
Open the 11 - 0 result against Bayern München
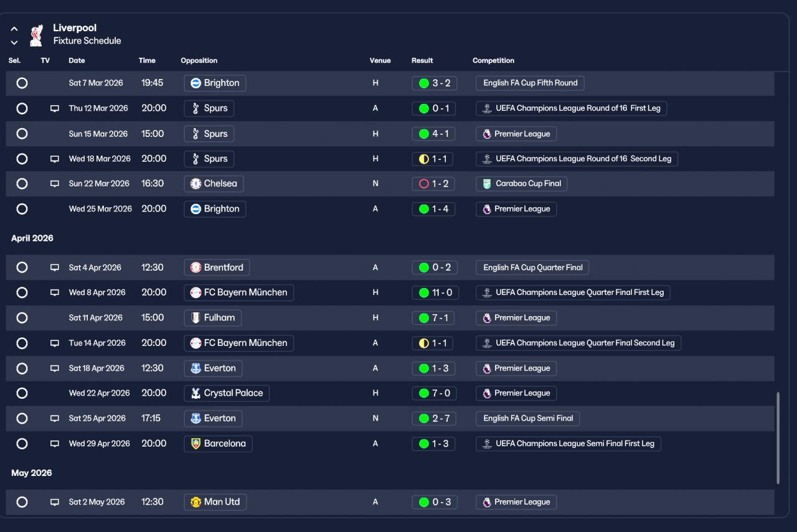(x=436, y=292)
